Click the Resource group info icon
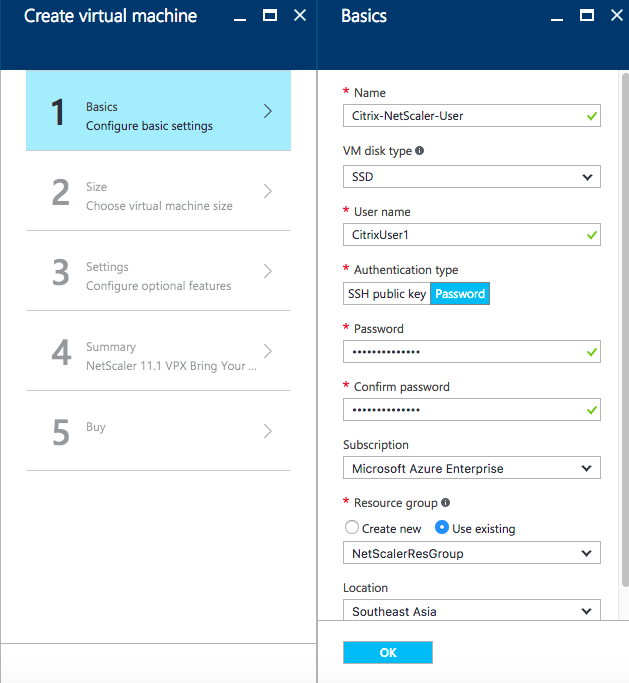 coord(445,503)
